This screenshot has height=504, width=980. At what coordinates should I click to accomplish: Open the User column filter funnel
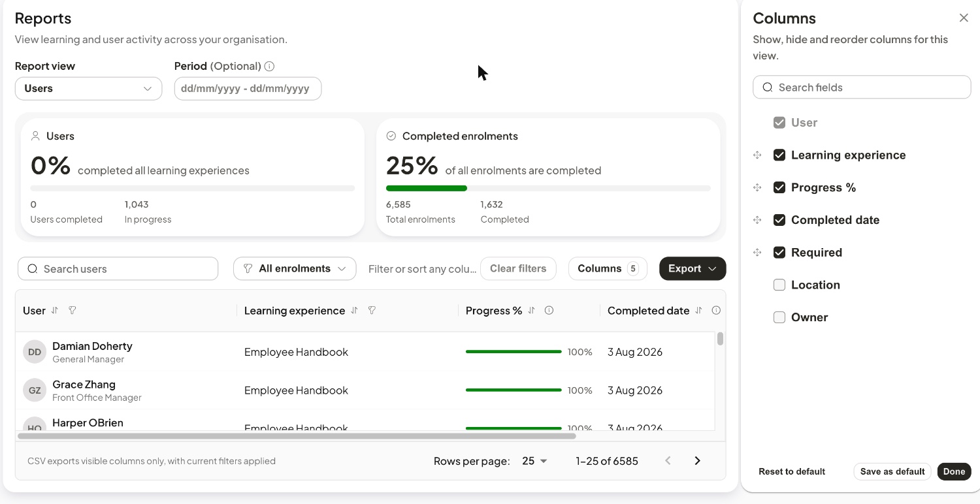(73, 311)
